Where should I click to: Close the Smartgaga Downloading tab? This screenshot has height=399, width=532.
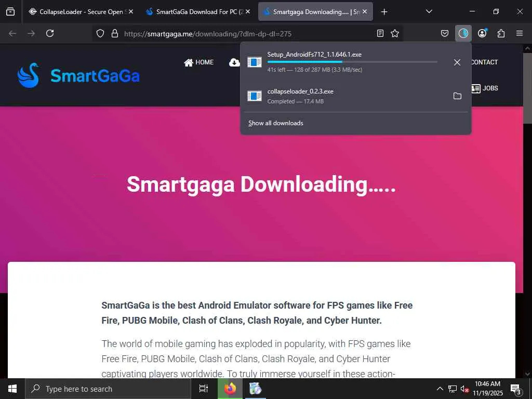[364, 11]
